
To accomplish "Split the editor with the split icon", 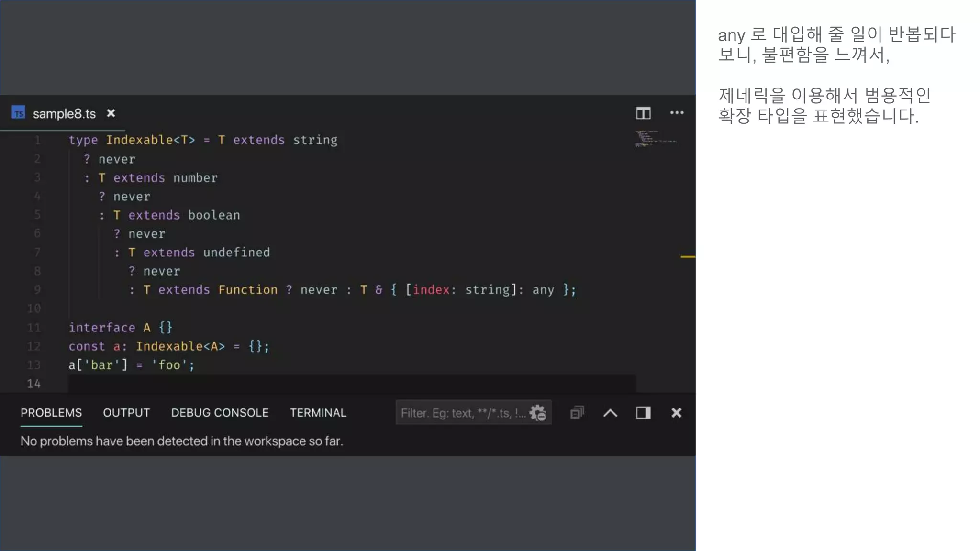I will coord(643,113).
